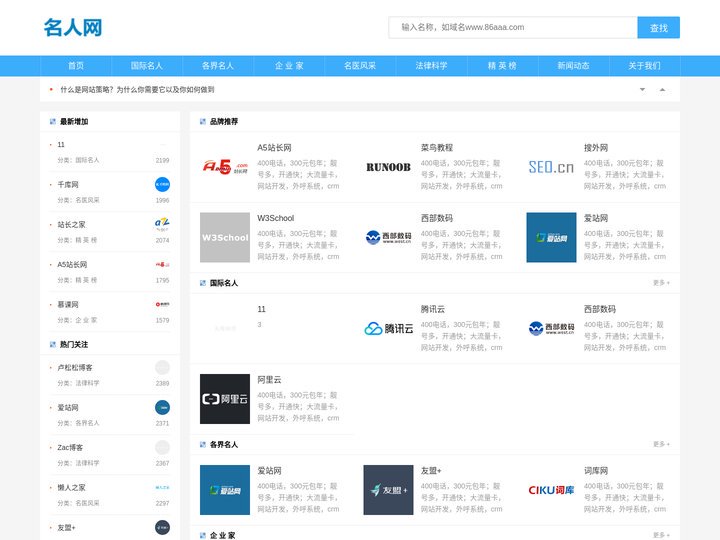This screenshot has width=720, height=540.
Task: Open 国际名人 navigation item
Action: (147, 66)
